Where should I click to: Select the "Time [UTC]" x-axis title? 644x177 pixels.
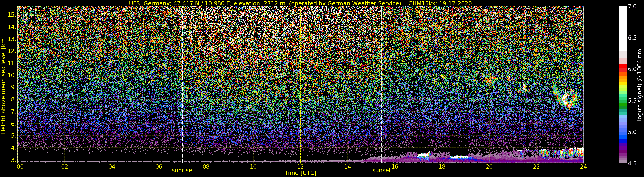pyautogui.click(x=300, y=173)
